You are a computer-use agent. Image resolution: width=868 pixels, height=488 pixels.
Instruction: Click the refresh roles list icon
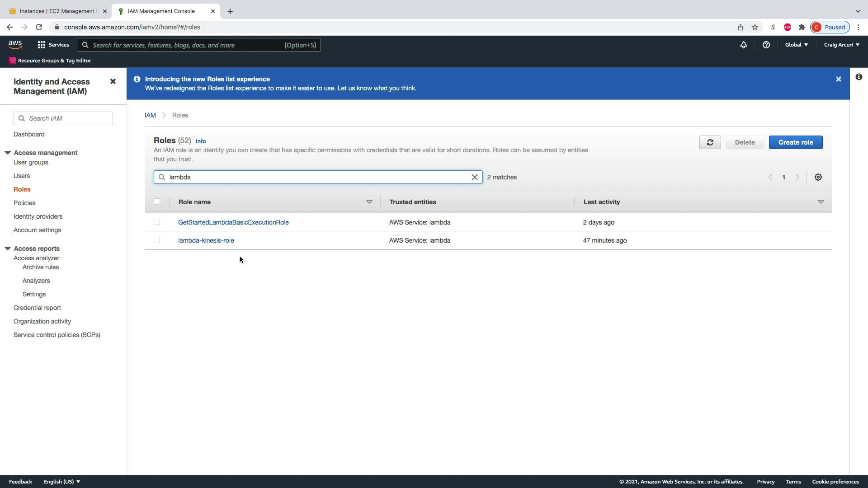click(x=710, y=142)
